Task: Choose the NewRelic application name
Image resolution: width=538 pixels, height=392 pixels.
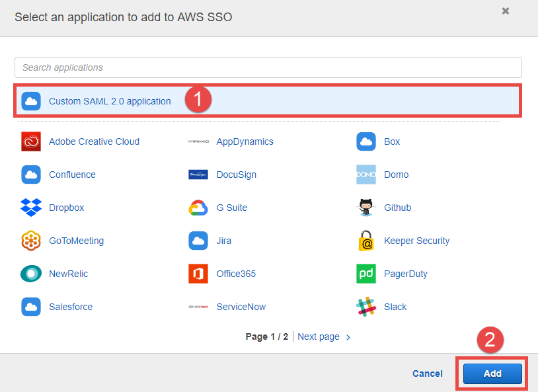Action: click(x=68, y=274)
